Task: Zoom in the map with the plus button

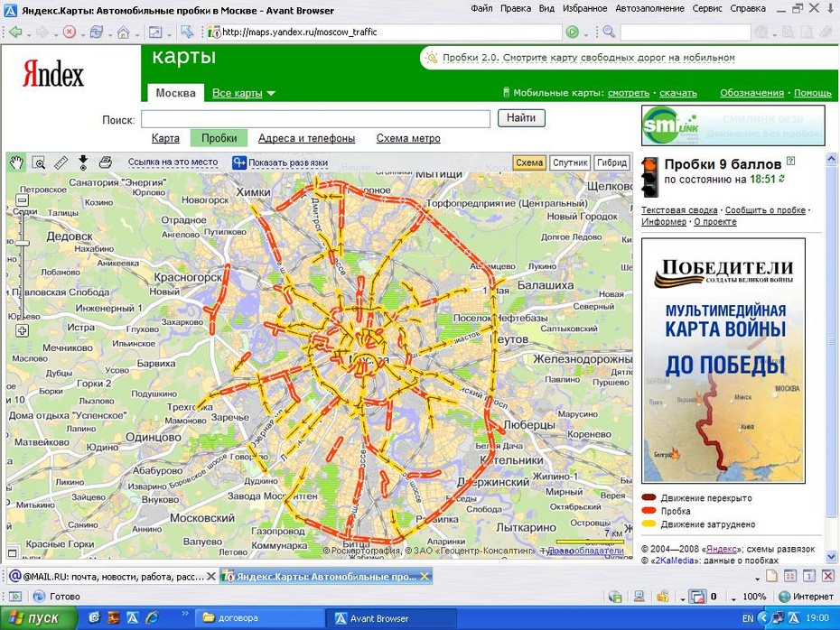Action: pyautogui.click(x=22, y=330)
